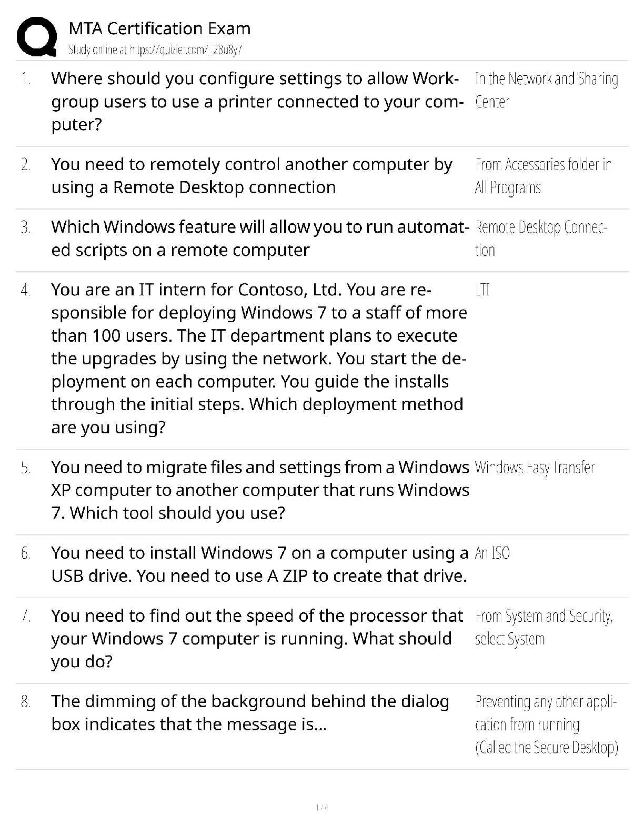Screen dimensions: 644x834
Task: Click the Windows Easy Transfer answer
Action: click(535, 468)
